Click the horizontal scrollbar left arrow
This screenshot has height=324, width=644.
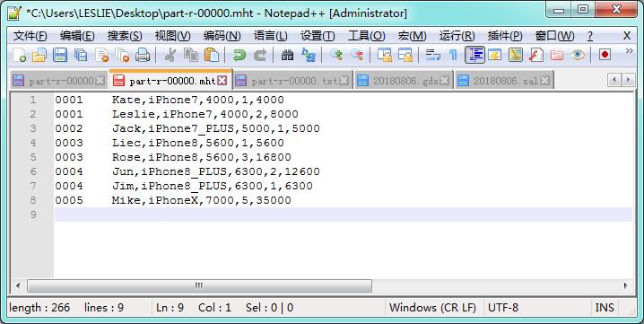[18, 285]
